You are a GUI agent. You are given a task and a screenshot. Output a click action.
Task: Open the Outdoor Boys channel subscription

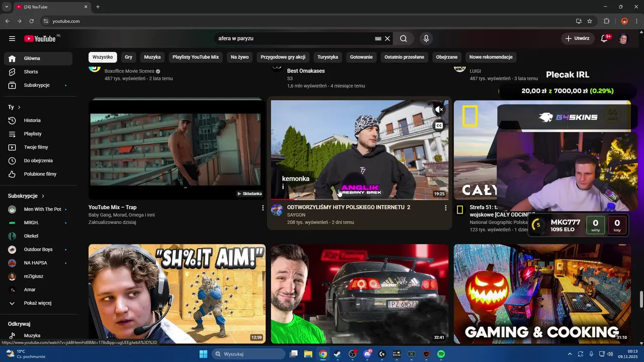(x=38, y=249)
